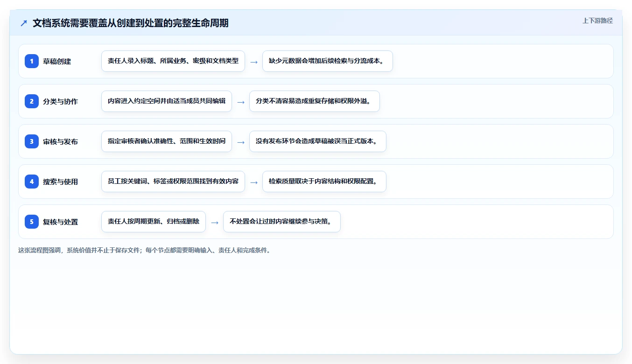The width and height of the screenshot is (632, 364).
Task: Click the arrow in the 复核与处置 row
Action: click(215, 222)
